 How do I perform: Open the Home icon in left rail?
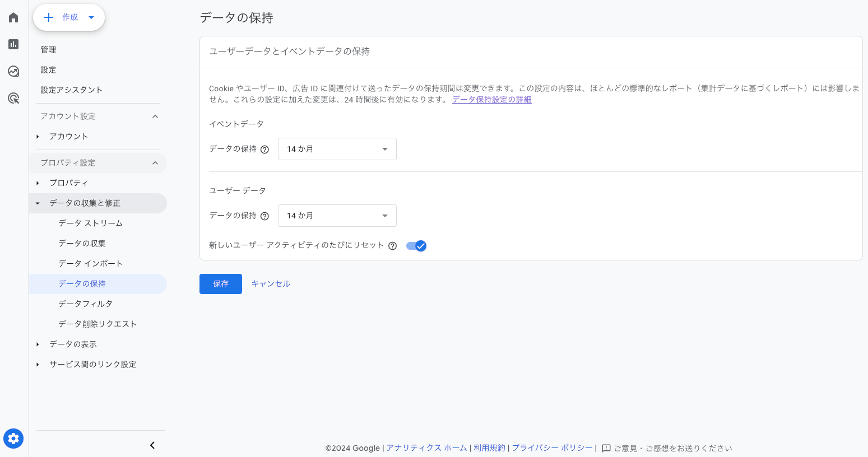click(13, 17)
